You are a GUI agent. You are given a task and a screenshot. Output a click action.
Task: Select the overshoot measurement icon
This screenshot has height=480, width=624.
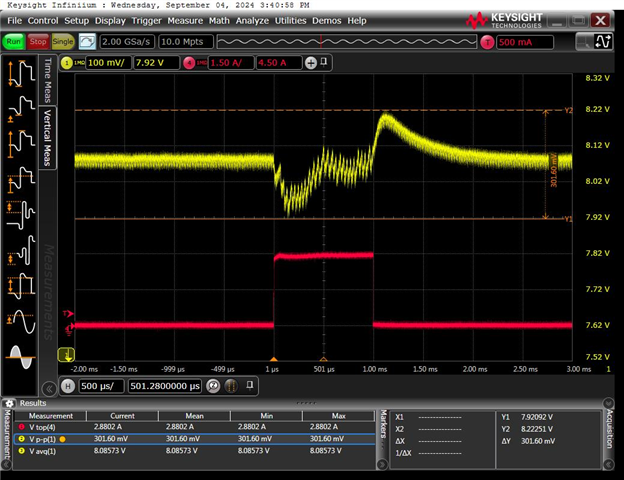coord(21,215)
